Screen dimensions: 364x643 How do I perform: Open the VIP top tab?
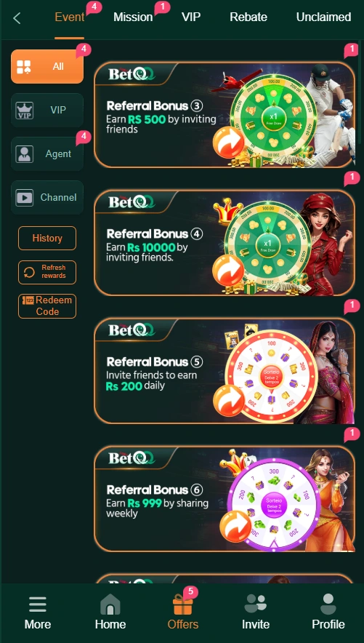191,17
